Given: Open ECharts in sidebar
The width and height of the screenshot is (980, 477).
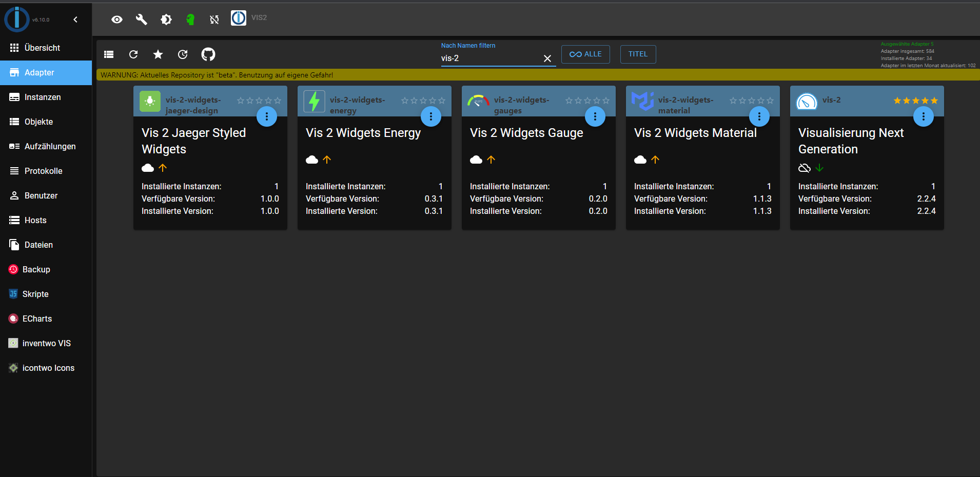Looking at the screenshot, I should [x=46, y=319].
